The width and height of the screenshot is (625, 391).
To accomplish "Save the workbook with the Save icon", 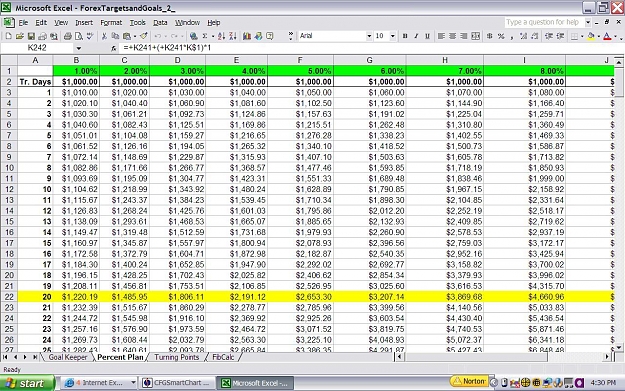I will (31, 36).
